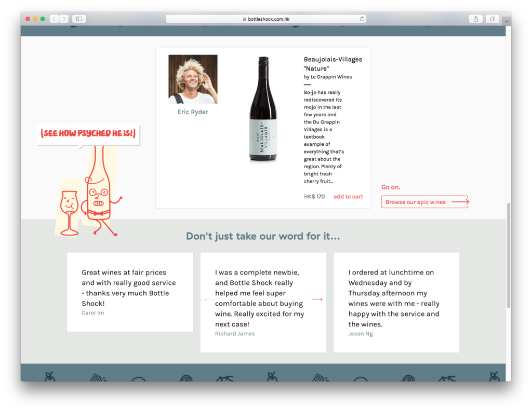Show previous testimonial with left arrow

tap(209, 299)
